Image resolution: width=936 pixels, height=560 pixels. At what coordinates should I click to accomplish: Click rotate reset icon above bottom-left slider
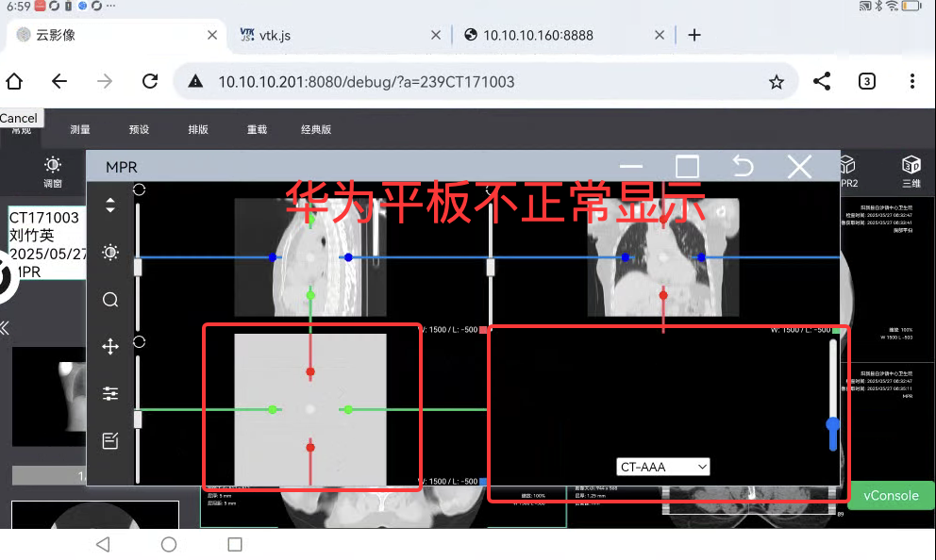140,340
